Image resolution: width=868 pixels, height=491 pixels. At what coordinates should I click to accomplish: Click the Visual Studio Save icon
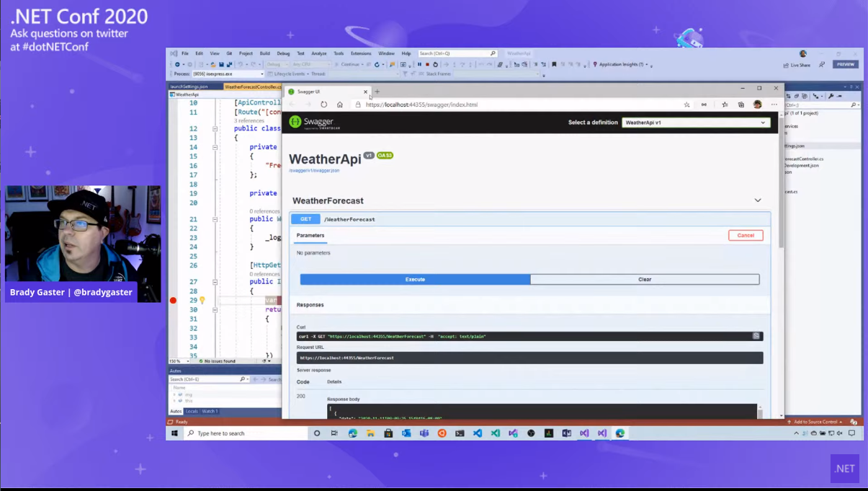tap(221, 64)
